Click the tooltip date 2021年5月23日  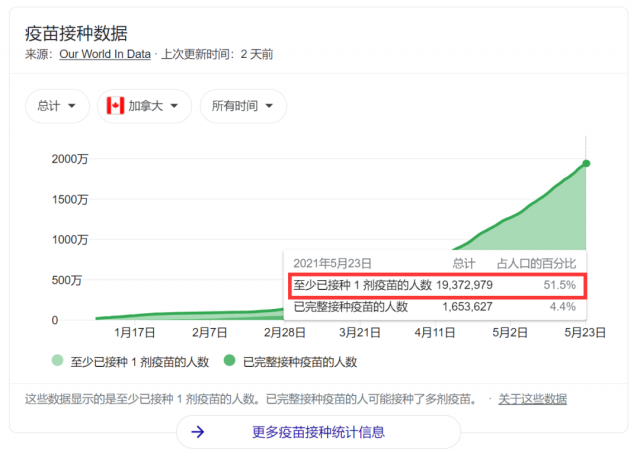[x=332, y=263]
